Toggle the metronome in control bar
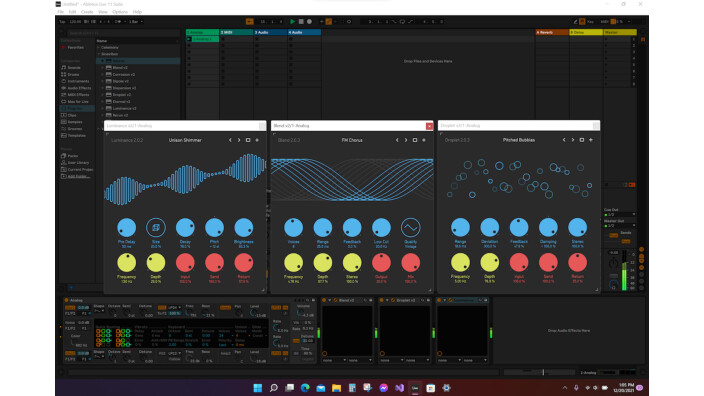704x396 pixels. coord(119,22)
